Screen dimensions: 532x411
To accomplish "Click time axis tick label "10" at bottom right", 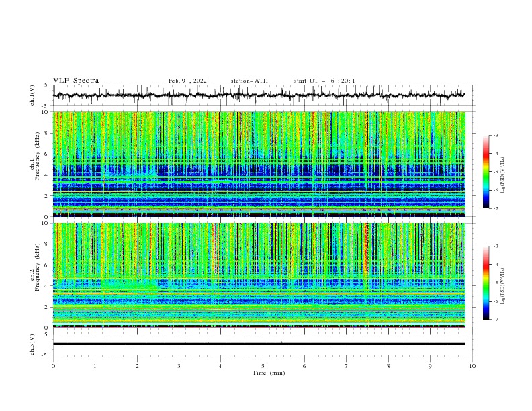I will coord(472,366).
